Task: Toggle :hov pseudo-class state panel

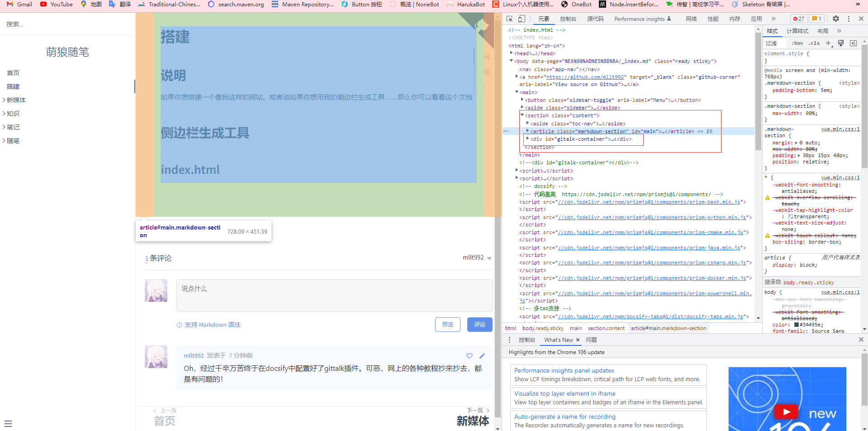Action: (x=797, y=43)
